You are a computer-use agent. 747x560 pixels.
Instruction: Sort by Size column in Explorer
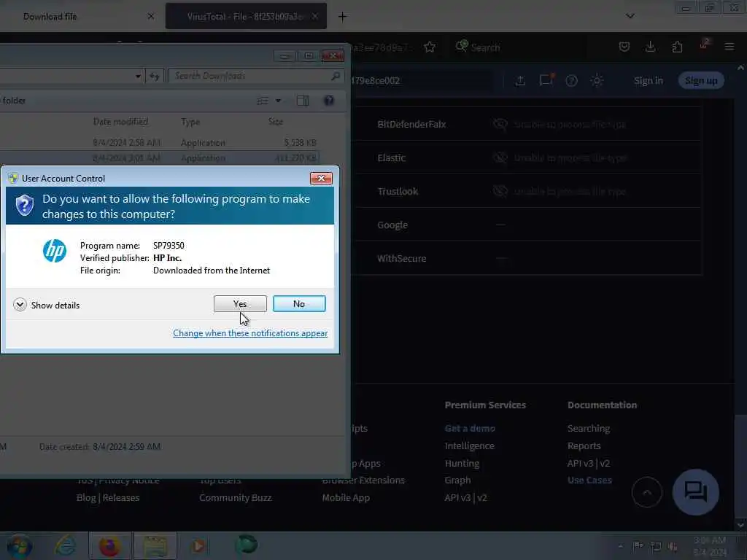click(x=276, y=122)
